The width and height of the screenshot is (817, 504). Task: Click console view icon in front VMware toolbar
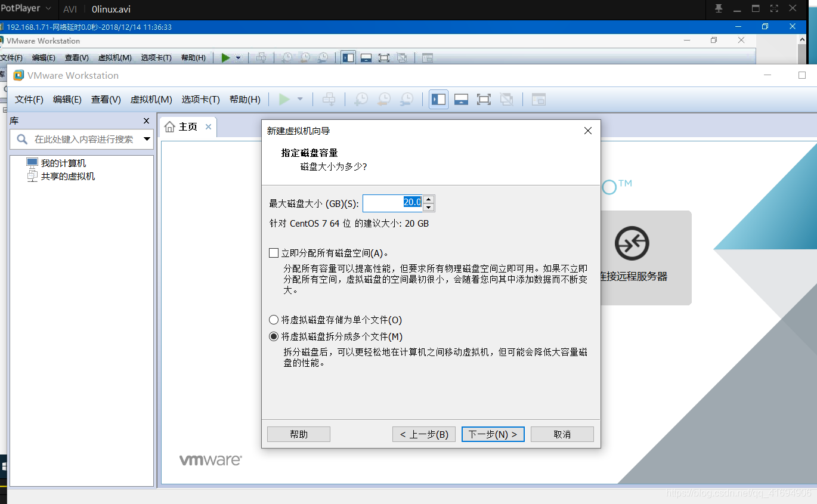coord(539,99)
